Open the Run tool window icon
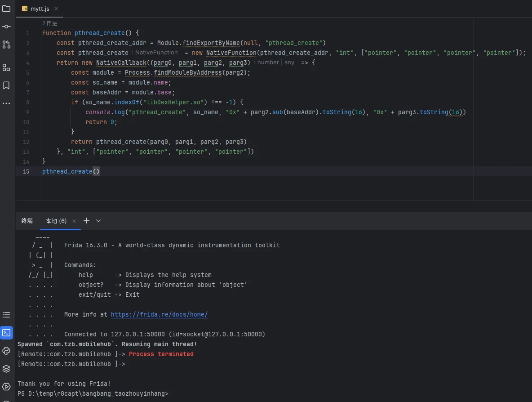This screenshot has width=532, height=402. click(6, 387)
